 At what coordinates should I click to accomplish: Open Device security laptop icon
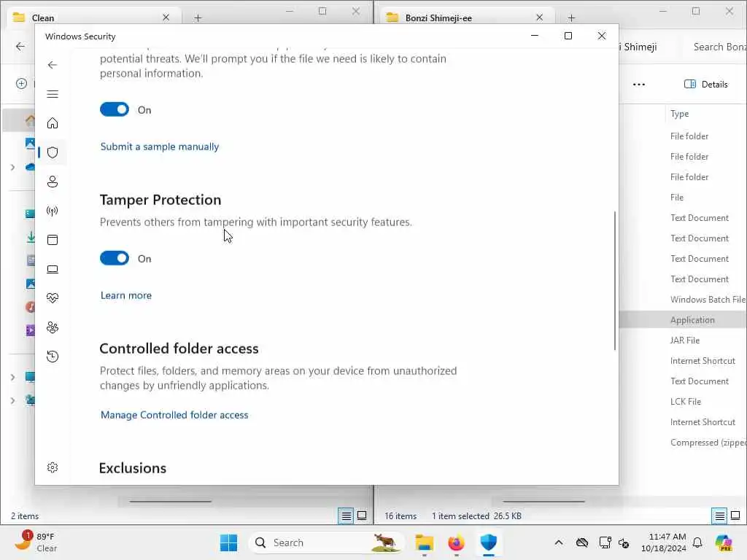coord(53,270)
